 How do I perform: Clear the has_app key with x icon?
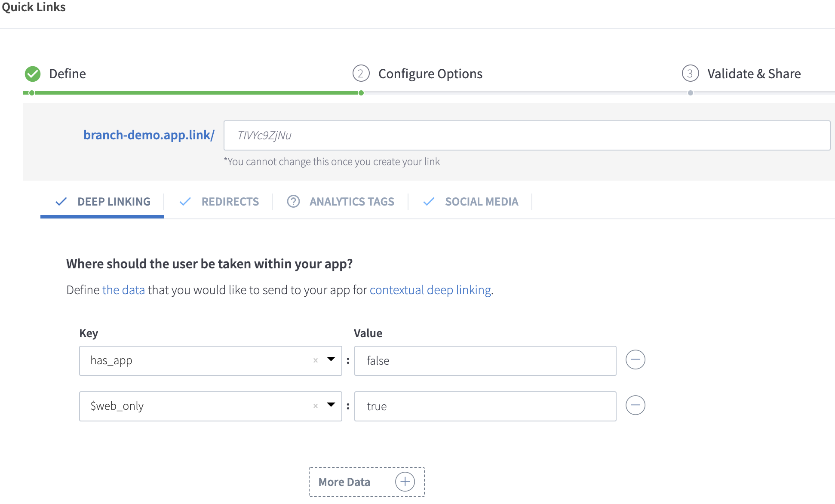coord(316,360)
